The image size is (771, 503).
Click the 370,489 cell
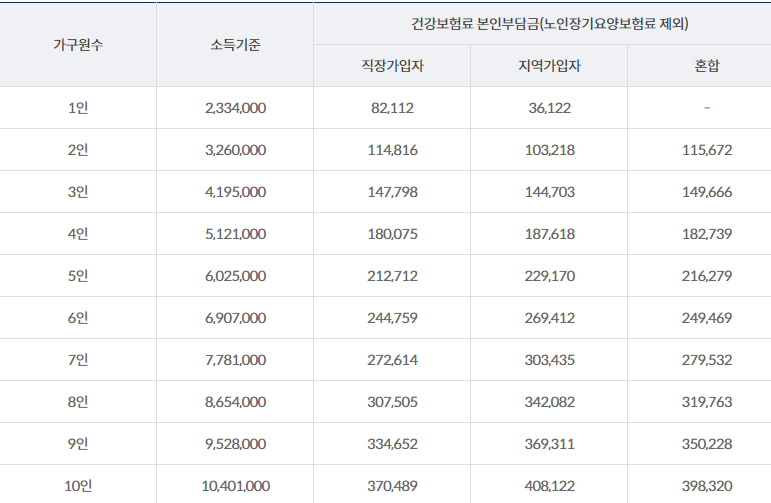[x=392, y=486]
